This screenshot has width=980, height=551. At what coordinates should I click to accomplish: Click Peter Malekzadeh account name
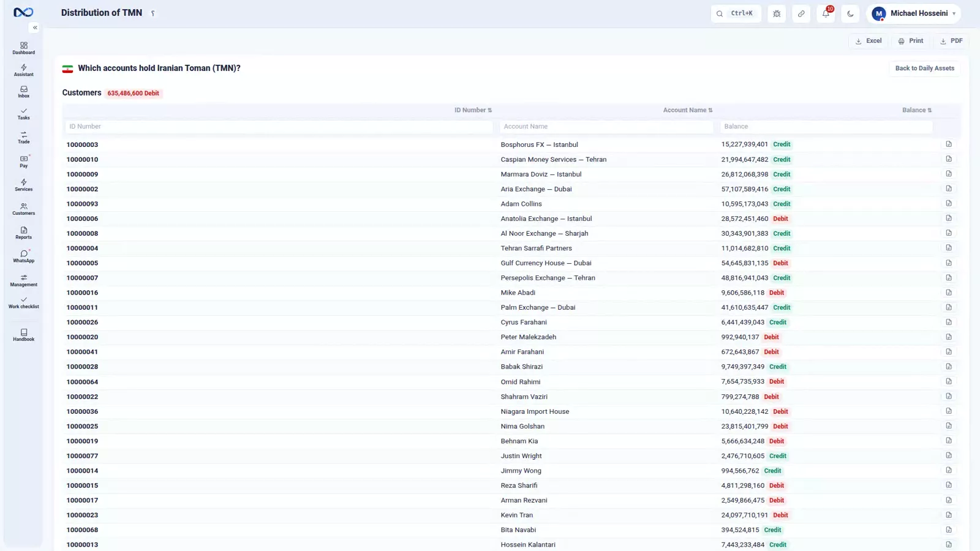pyautogui.click(x=528, y=337)
